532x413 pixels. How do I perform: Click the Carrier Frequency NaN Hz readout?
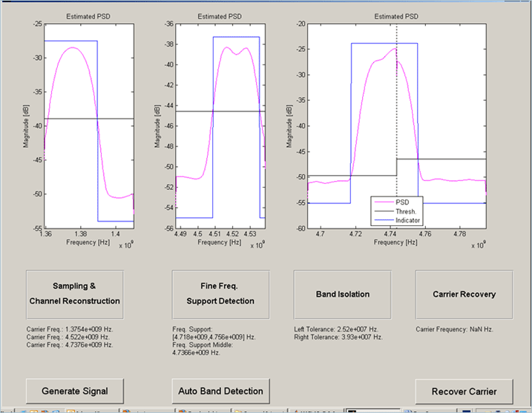(x=455, y=329)
